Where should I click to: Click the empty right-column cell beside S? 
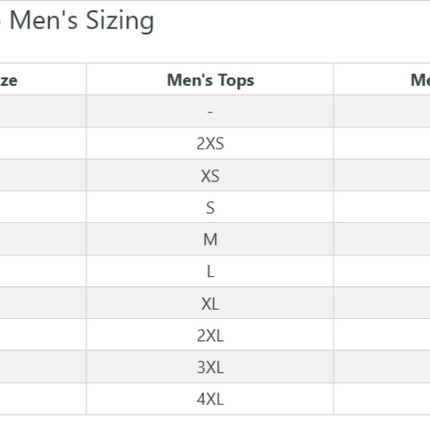click(382, 207)
